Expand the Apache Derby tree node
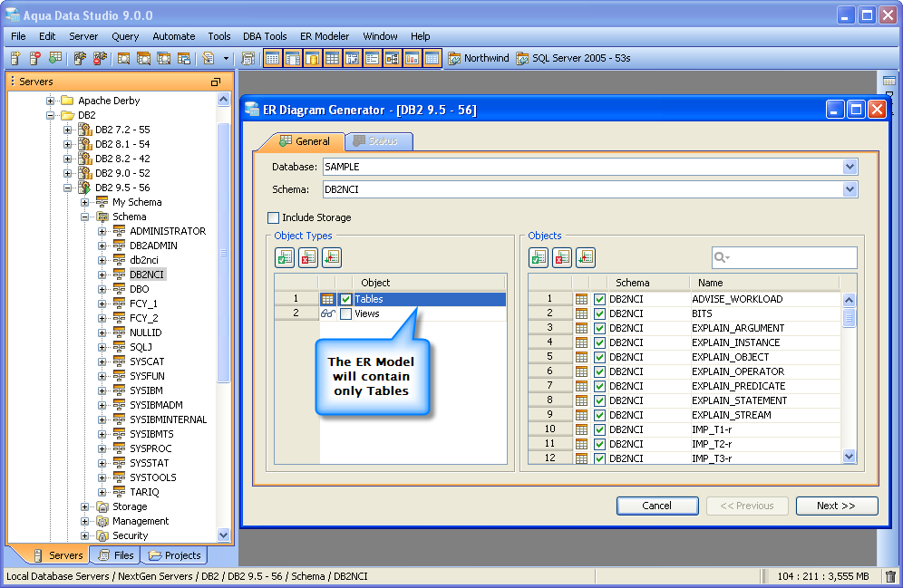Viewport: 903px width, 588px height. tap(50, 101)
